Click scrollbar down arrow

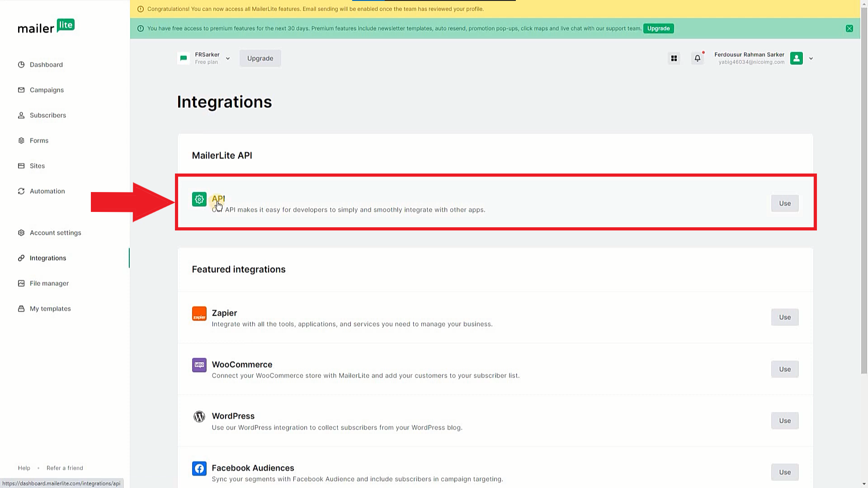pos(864,484)
